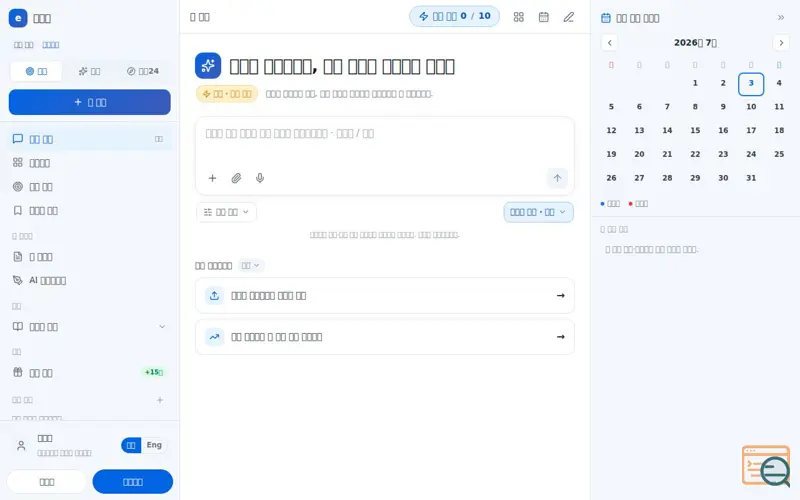Select date 15 in the calendar
Image resolution: width=800 pixels, height=500 pixels.
click(695, 131)
